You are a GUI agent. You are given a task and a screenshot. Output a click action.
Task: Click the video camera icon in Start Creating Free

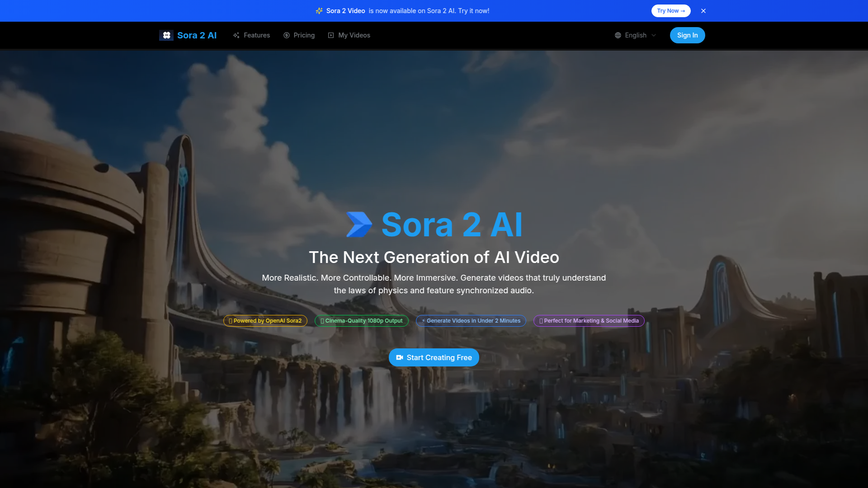pyautogui.click(x=400, y=357)
